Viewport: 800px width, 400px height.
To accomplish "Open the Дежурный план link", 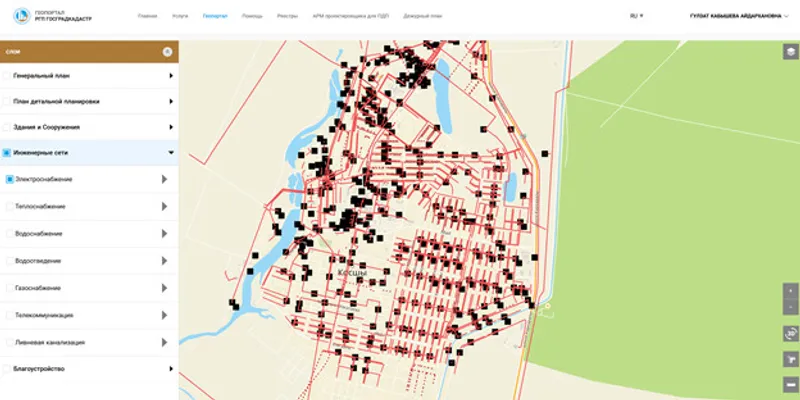I will pyautogui.click(x=422, y=17).
